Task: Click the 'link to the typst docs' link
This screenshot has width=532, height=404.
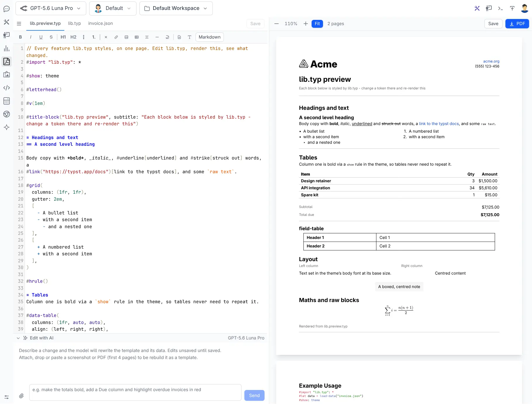Action: 439,124
